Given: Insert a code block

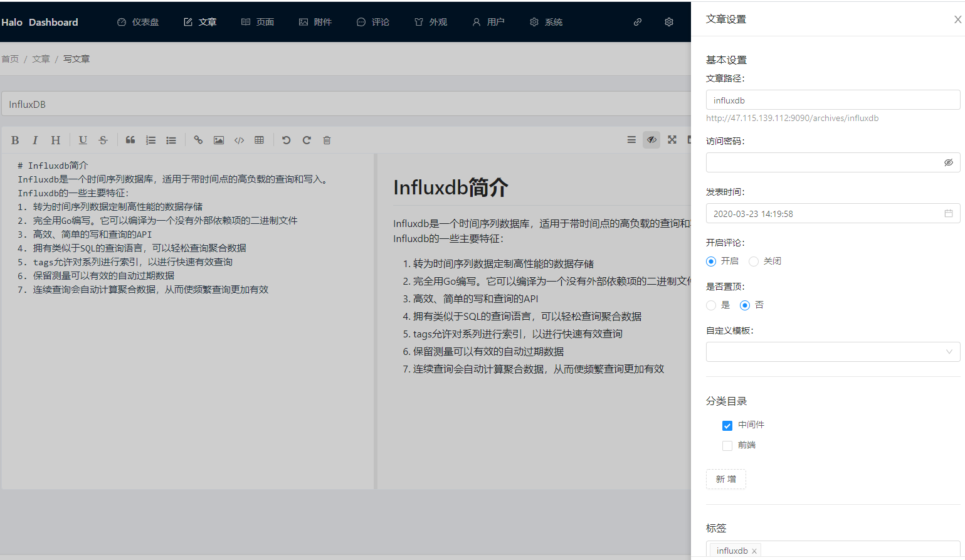Looking at the screenshot, I should pos(239,140).
